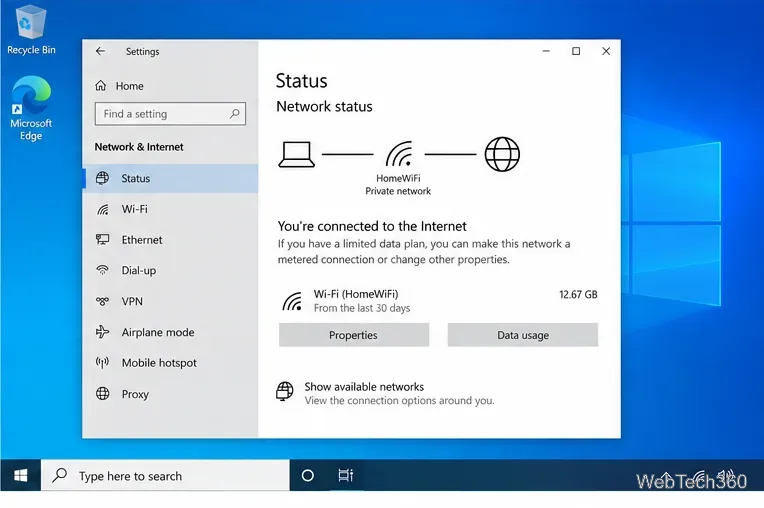764x508 pixels.
Task: Open the Recycle Bin desktop icon
Action: click(x=31, y=29)
